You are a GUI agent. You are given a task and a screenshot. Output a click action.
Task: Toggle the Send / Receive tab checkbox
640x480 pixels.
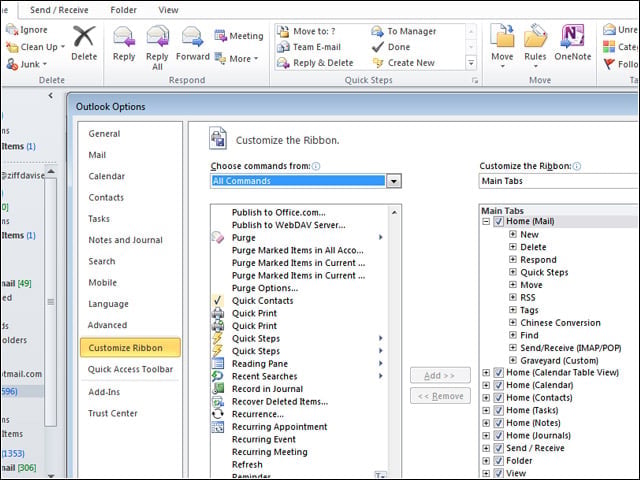[498, 448]
